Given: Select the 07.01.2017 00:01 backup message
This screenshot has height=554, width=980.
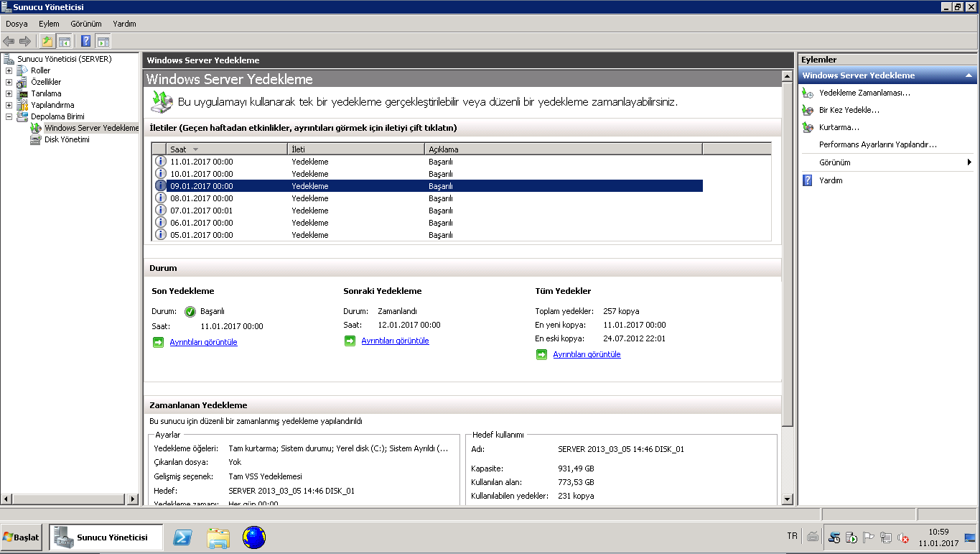Looking at the screenshot, I should pos(427,211).
